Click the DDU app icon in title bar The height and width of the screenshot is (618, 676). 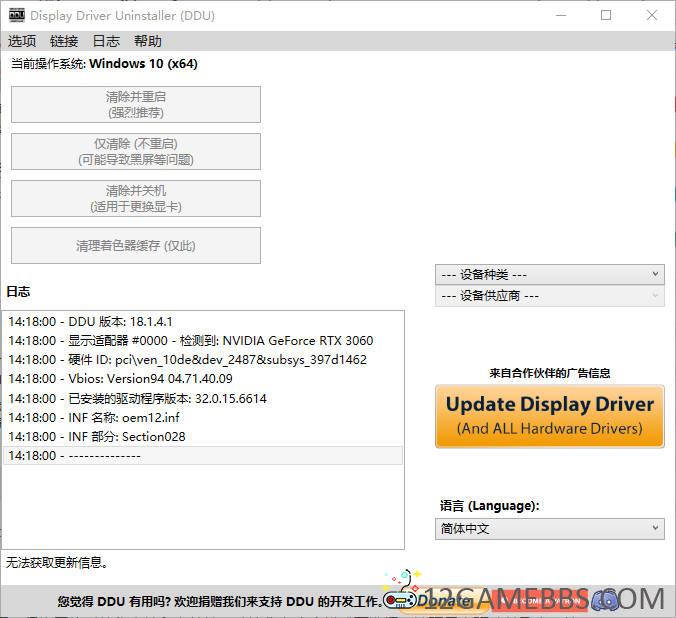pos(16,15)
